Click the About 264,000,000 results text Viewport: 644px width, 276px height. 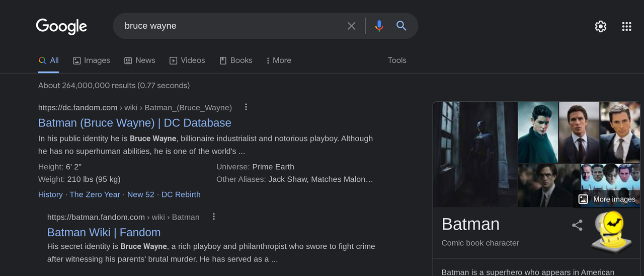(x=114, y=86)
